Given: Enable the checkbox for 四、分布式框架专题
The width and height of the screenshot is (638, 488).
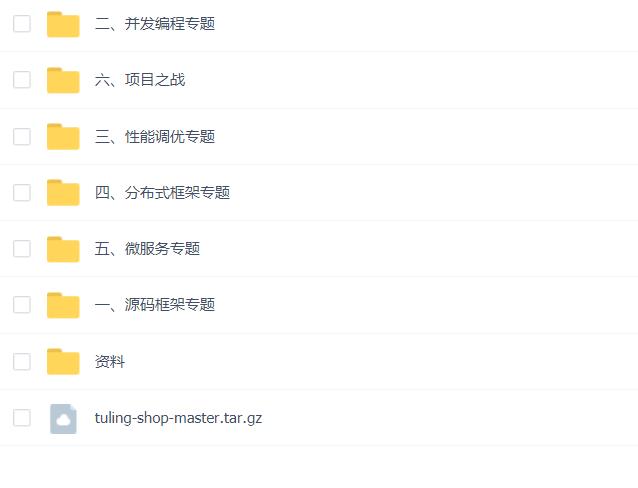Looking at the screenshot, I should coord(22,192).
